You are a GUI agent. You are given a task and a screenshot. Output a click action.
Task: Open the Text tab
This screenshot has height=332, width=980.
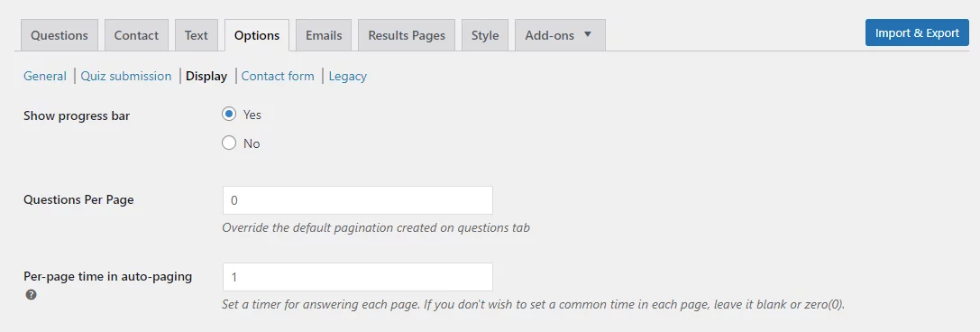tap(197, 35)
